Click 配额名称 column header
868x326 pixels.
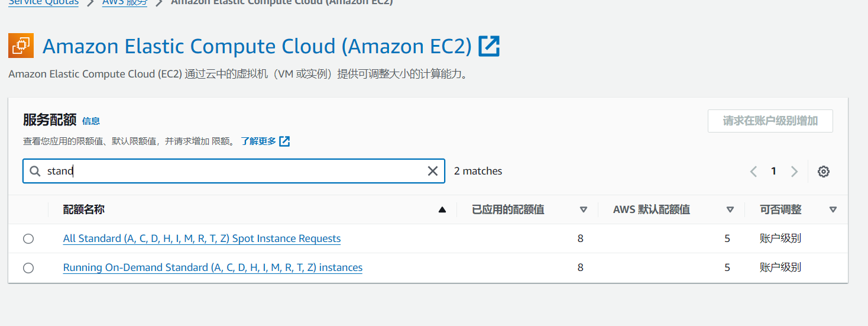pos(84,209)
